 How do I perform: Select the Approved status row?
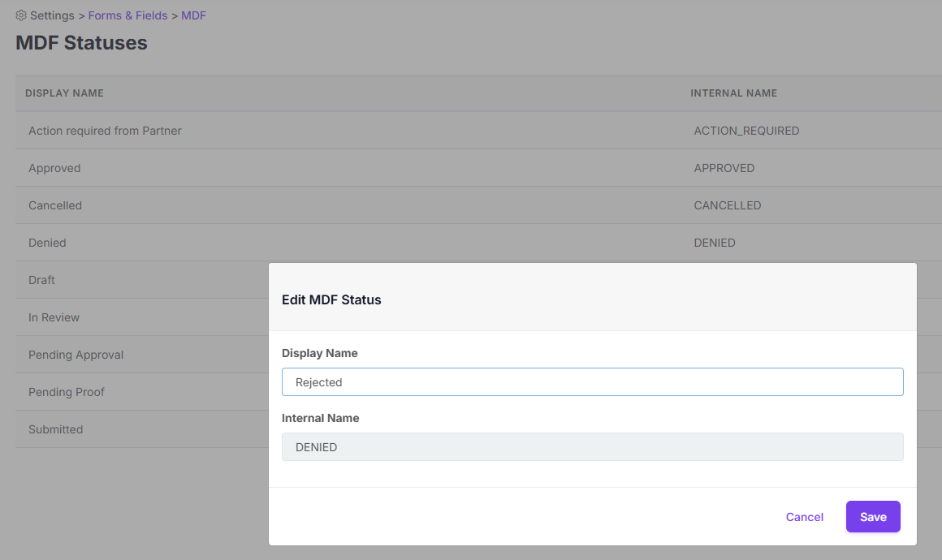click(x=479, y=168)
